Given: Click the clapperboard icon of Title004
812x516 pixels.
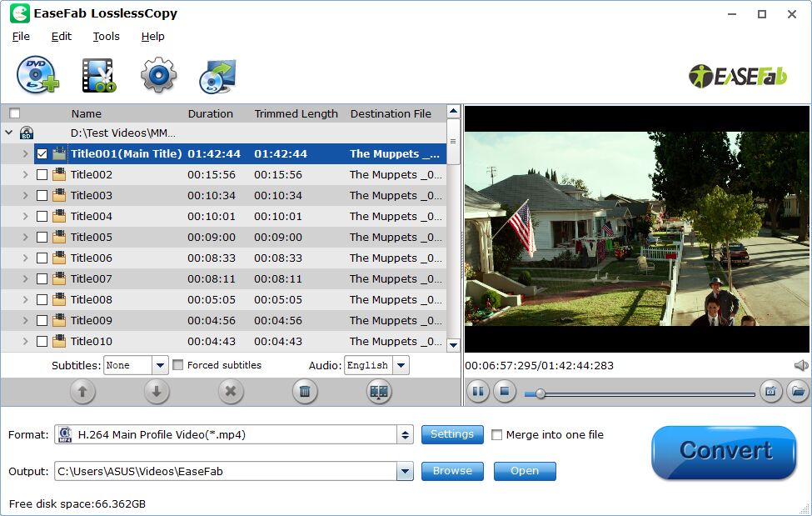Looking at the screenshot, I should click(x=59, y=216).
